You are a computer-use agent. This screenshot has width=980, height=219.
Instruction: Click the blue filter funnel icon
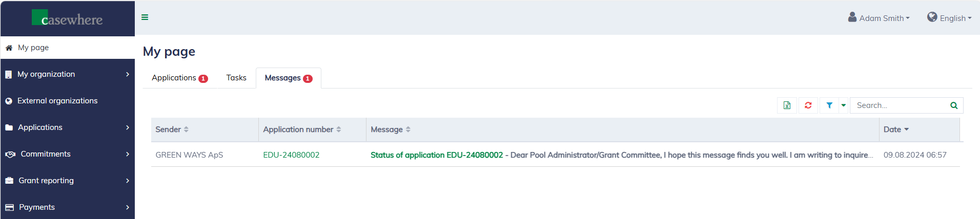click(829, 105)
